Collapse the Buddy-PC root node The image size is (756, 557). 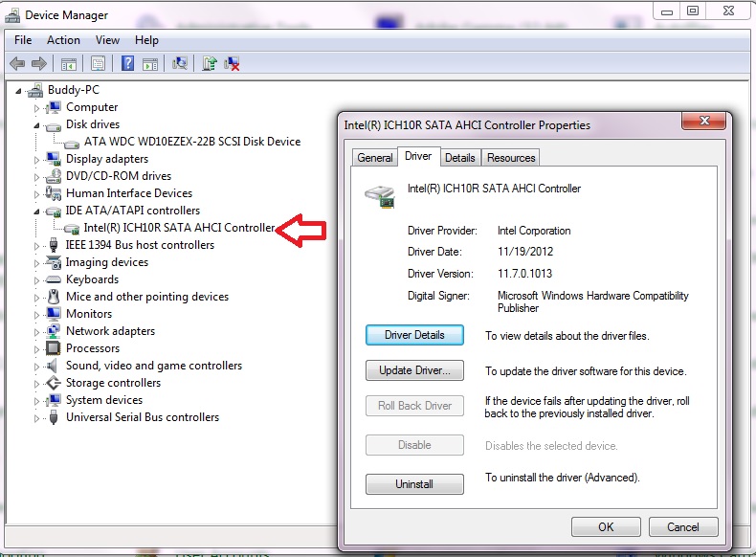point(18,91)
